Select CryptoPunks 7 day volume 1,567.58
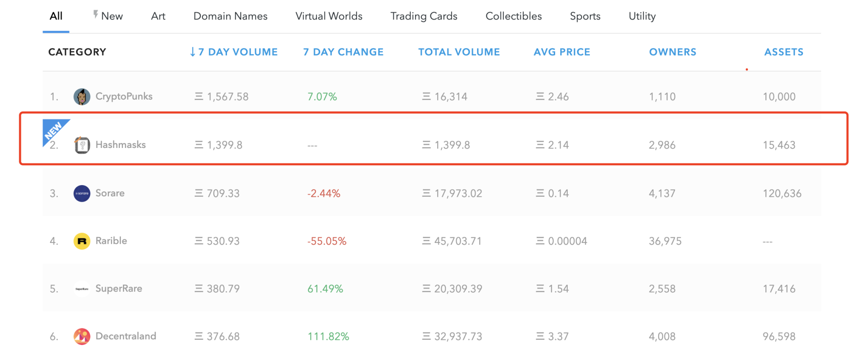The image size is (868, 352). pos(222,97)
